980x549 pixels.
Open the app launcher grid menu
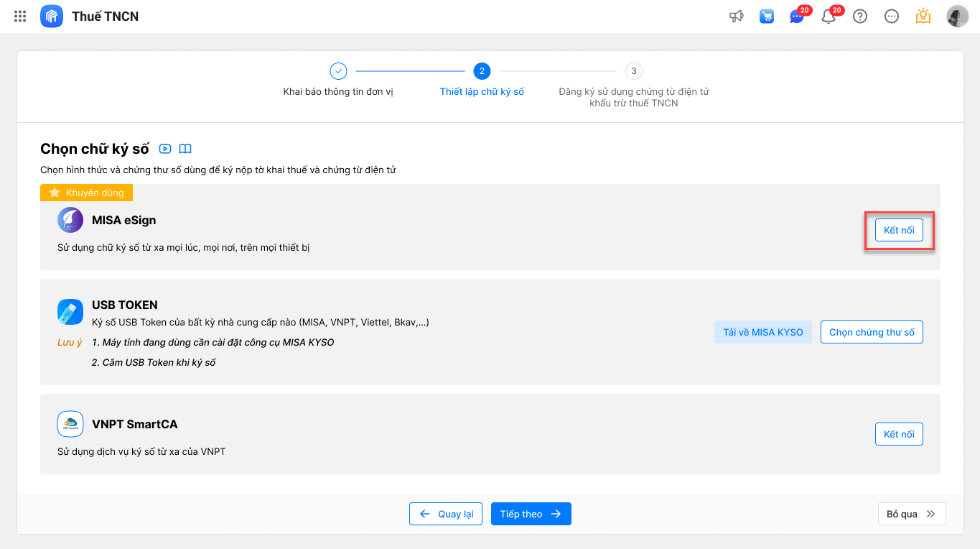(x=20, y=16)
